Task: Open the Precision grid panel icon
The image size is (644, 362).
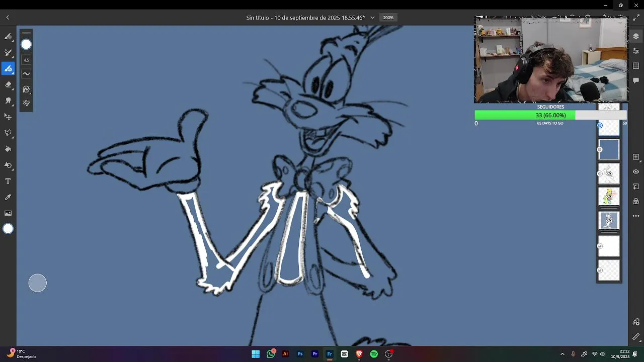Action: pyautogui.click(x=636, y=66)
